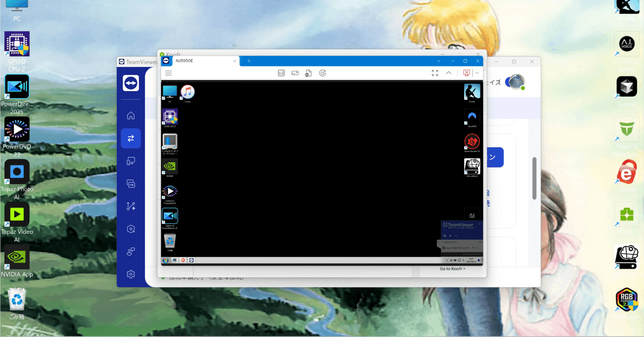Open Remote Control section in TeamViewer sidebar
The image size is (644, 337).
point(130,138)
